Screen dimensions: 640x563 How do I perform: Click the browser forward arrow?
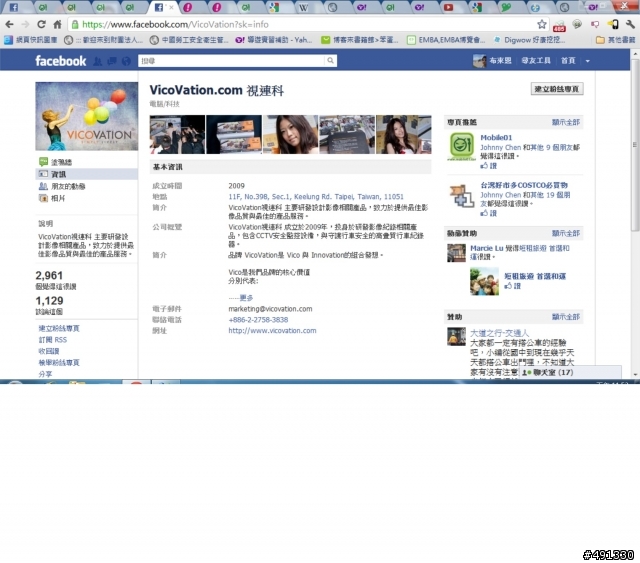click(x=25, y=24)
